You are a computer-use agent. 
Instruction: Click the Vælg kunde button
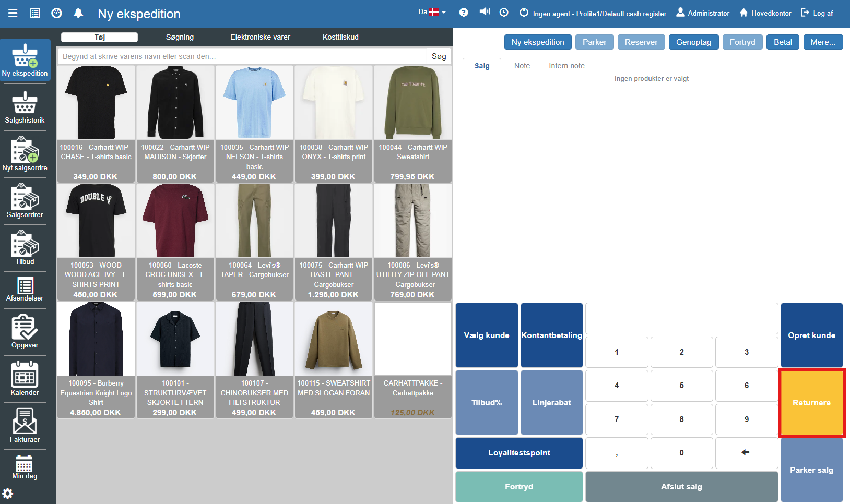tap(487, 335)
